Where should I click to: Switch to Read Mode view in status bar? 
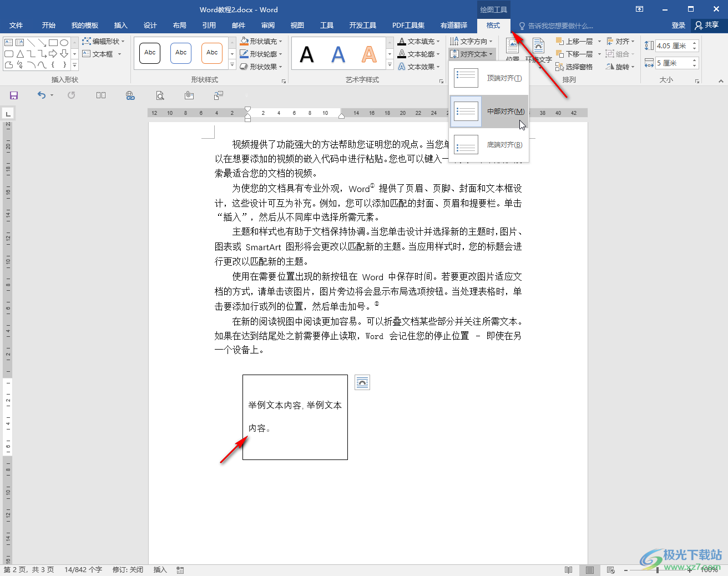point(569,570)
